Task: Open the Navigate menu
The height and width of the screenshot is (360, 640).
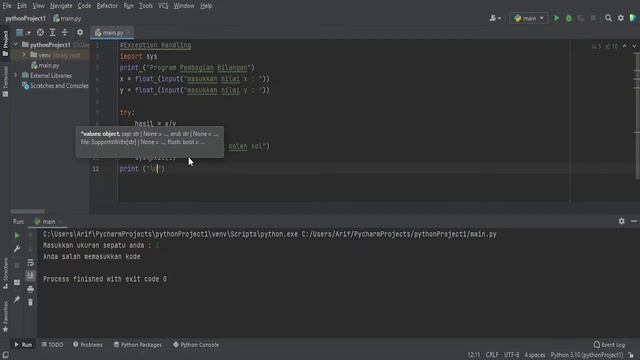Action: [x=61, y=6]
